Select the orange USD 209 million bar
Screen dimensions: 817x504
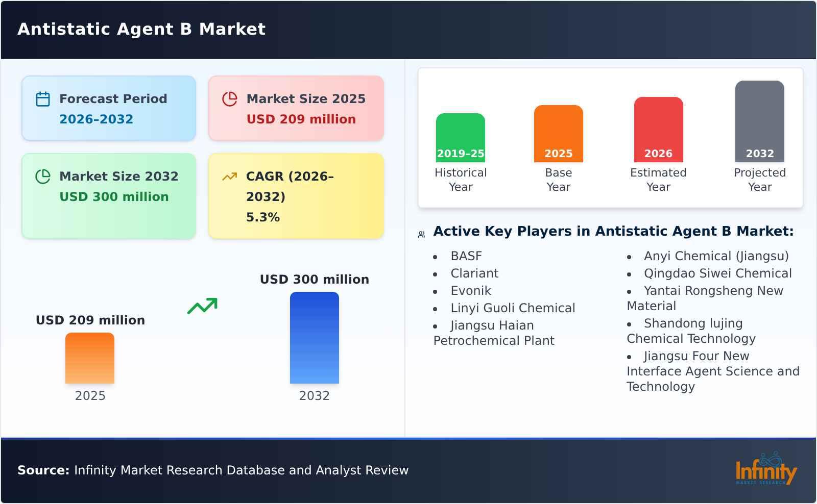pos(90,360)
